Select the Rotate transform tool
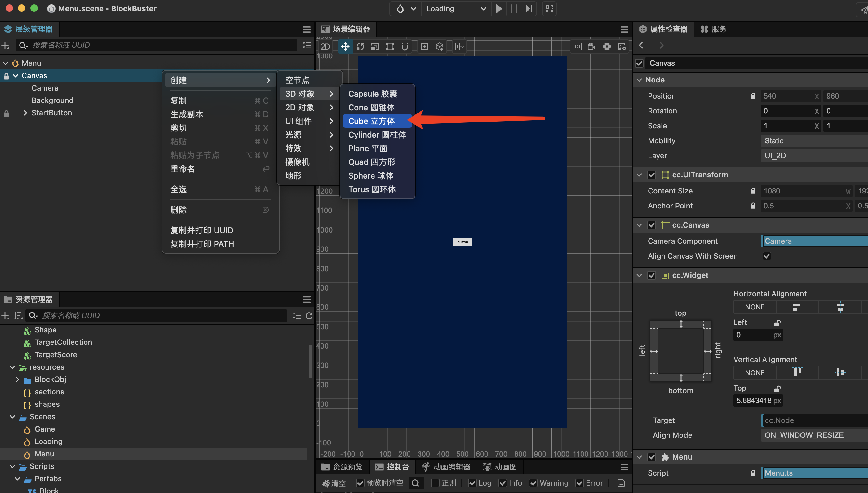Viewport: 868px width, 493px height. click(360, 47)
